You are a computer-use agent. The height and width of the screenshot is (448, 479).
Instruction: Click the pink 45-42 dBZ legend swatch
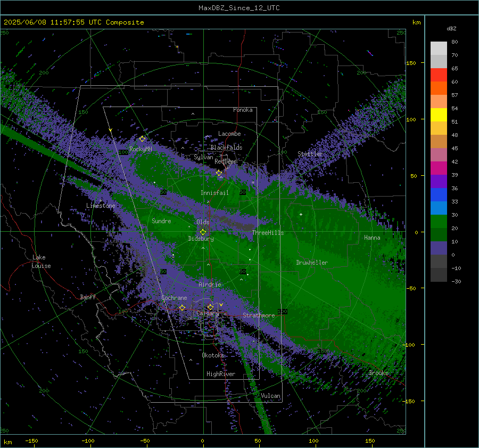[439, 155]
